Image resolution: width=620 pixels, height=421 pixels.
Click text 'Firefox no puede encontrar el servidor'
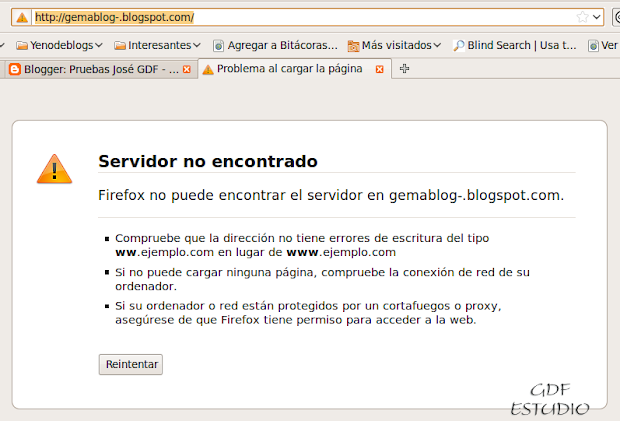(230, 195)
